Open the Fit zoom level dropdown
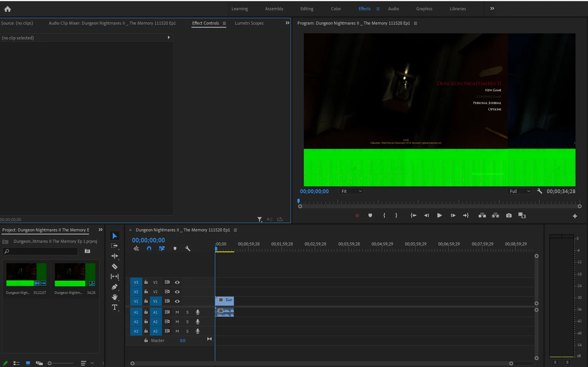 (x=351, y=191)
